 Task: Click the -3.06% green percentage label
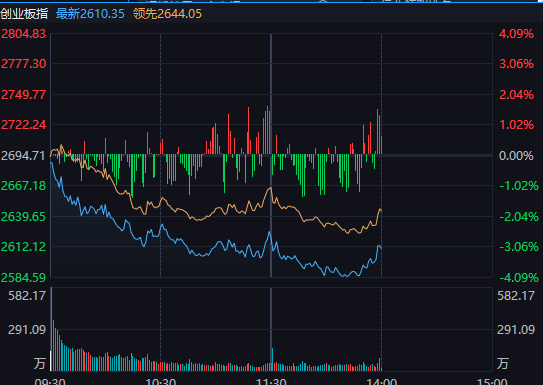519,247
